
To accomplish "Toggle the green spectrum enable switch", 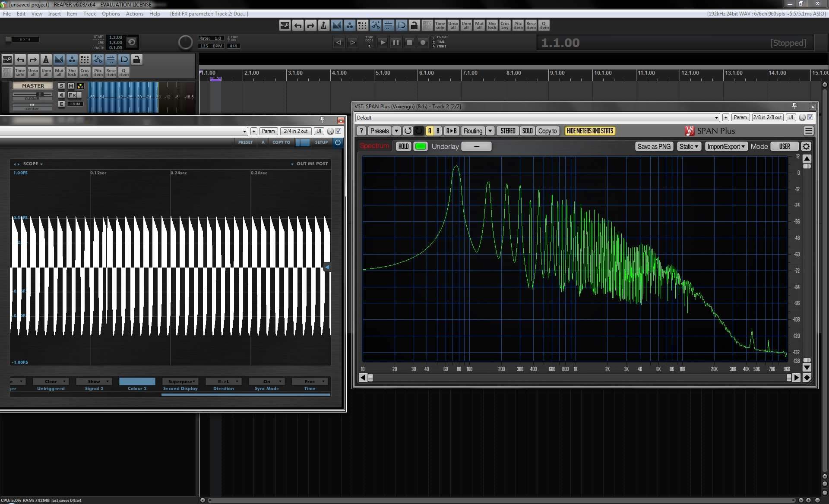I will click(x=421, y=146).
